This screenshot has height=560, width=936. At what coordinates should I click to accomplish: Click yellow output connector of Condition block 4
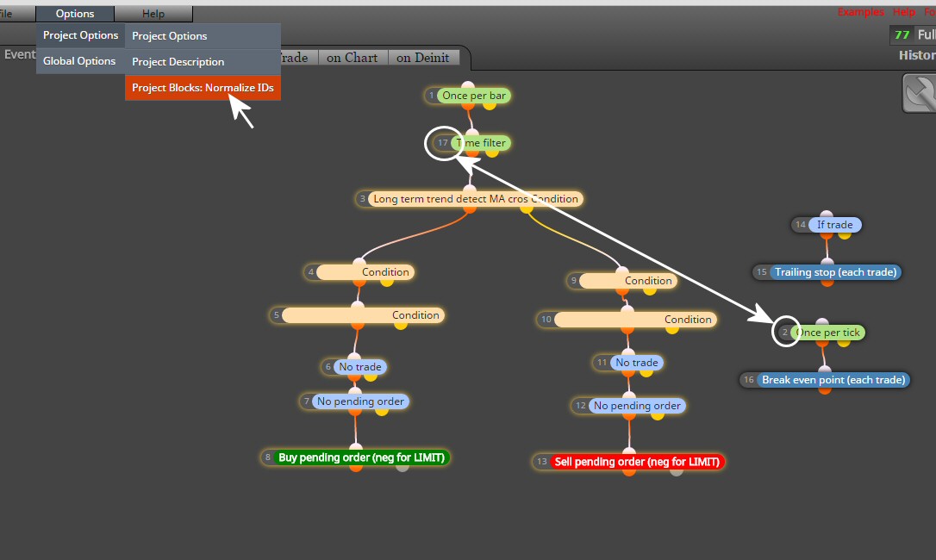tap(387, 283)
